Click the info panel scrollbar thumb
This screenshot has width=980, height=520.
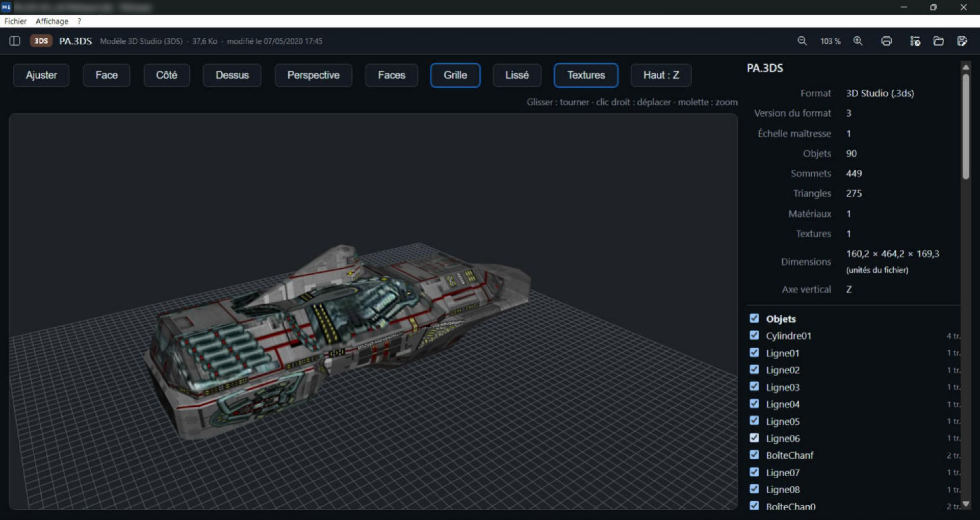click(x=965, y=126)
